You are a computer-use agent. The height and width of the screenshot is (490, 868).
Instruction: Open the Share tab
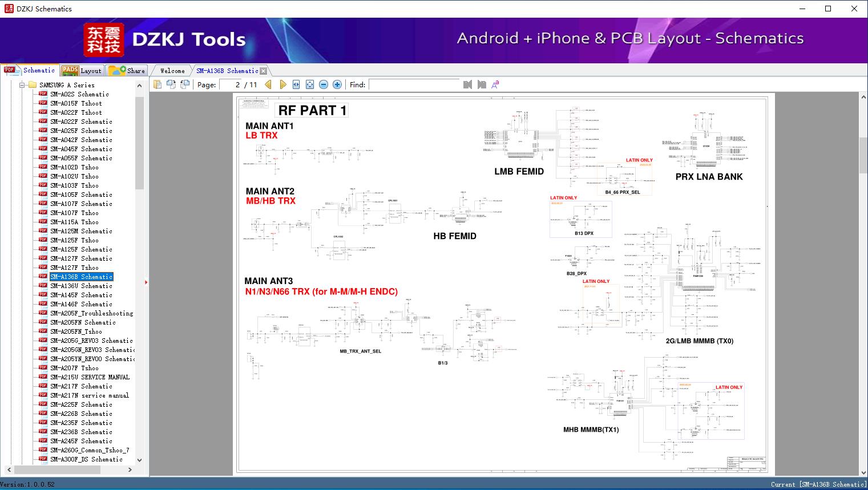127,71
